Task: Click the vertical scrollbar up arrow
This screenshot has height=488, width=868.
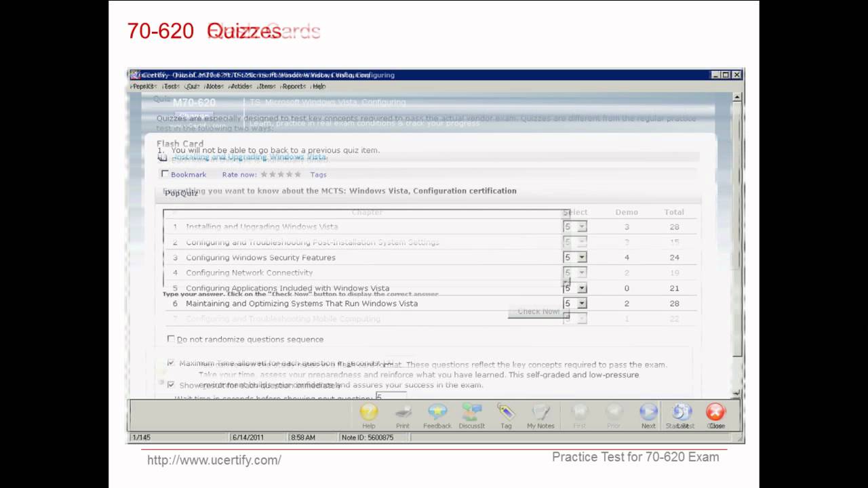Action: coord(737,98)
